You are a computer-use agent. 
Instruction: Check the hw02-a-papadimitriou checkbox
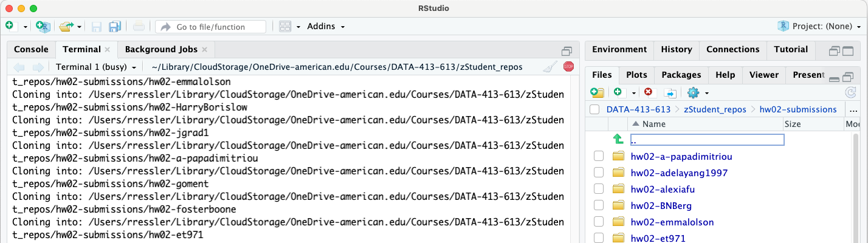tap(599, 156)
